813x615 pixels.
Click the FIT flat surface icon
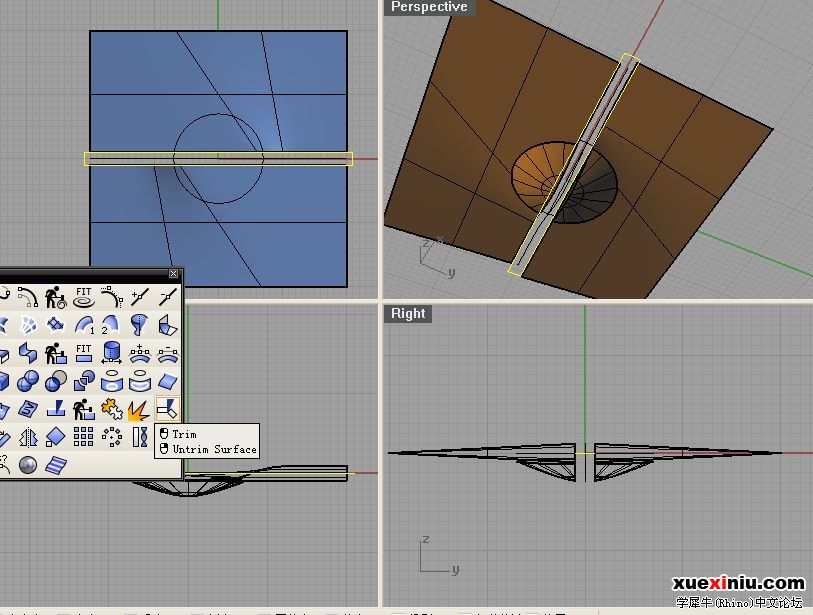(83, 353)
